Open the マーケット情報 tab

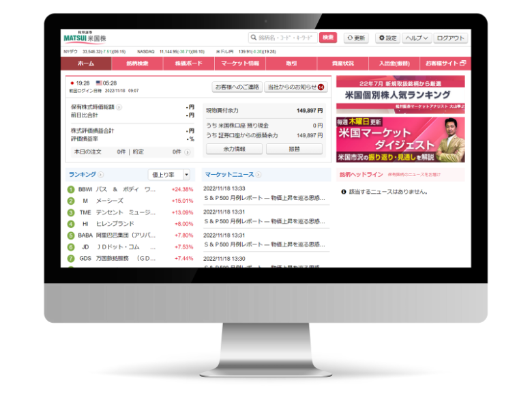pyautogui.click(x=240, y=63)
